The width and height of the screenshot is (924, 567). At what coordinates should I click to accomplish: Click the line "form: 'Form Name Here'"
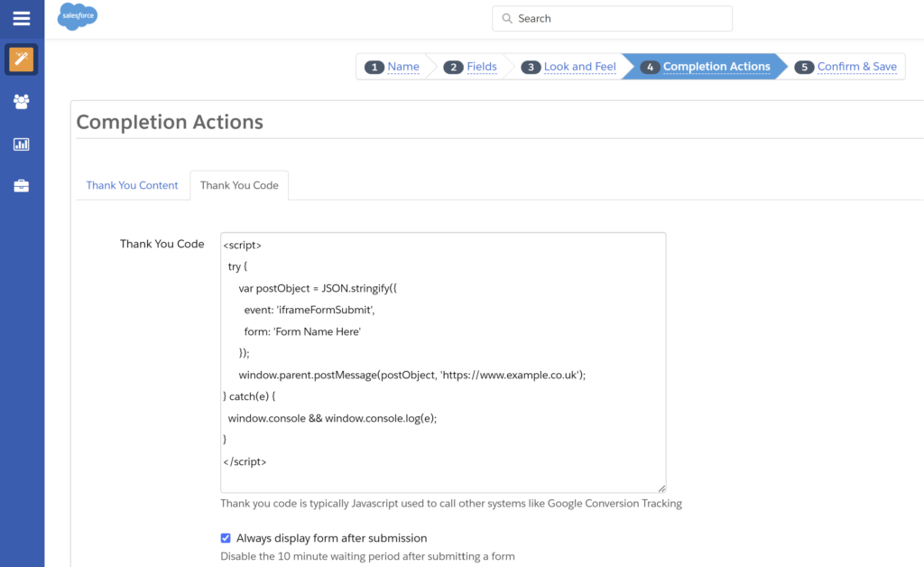[x=302, y=332]
